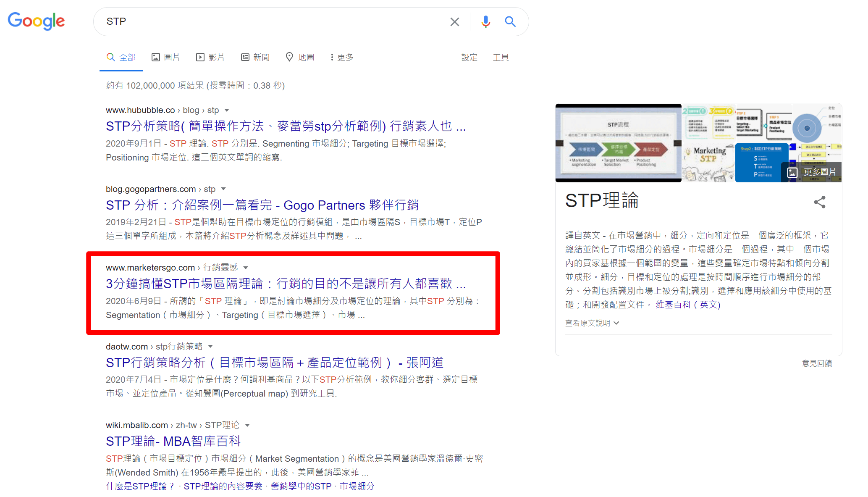The width and height of the screenshot is (868, 497).
Task: Open the 新聞 news tab
Action: tap(255, 57)
